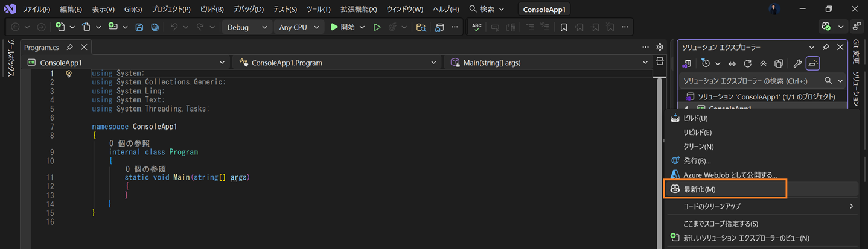Click the Navigate Backward arrow icon
The image size is (868, 249).
click(x=16, y=27)
